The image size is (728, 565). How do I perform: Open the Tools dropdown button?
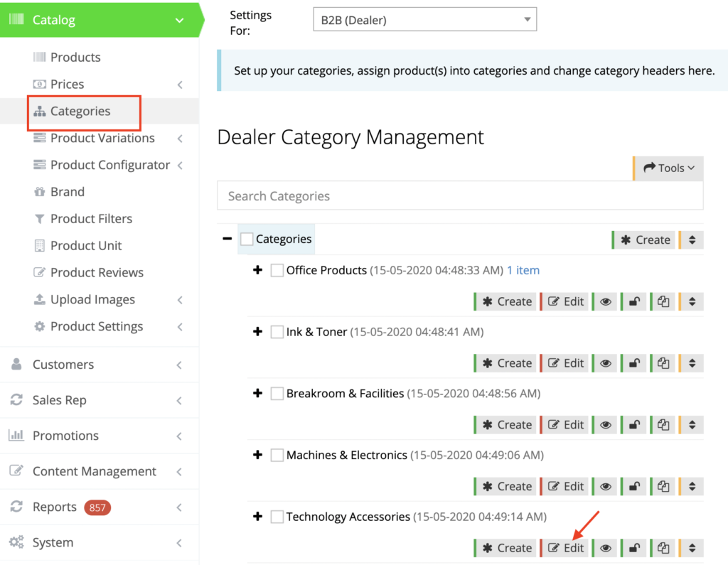[x=668, y=168]
